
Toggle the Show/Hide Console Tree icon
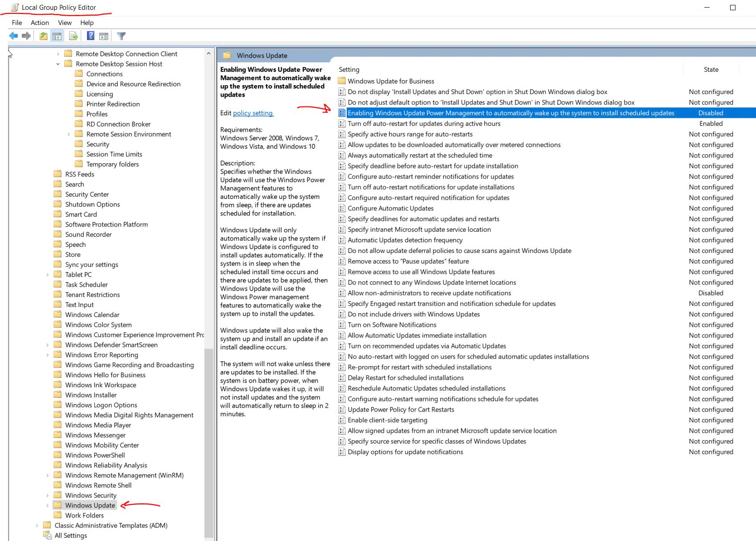click(x=57, y=36)
